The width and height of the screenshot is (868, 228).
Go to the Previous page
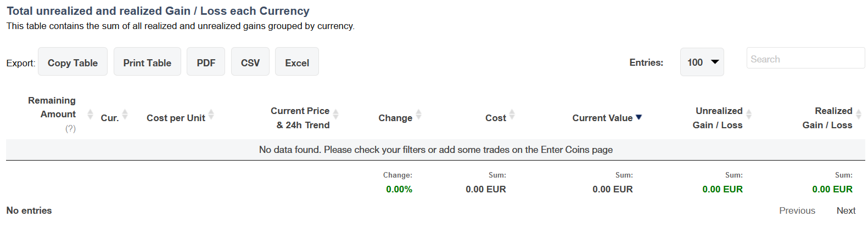pyautogui.click(x=797, y=210)
